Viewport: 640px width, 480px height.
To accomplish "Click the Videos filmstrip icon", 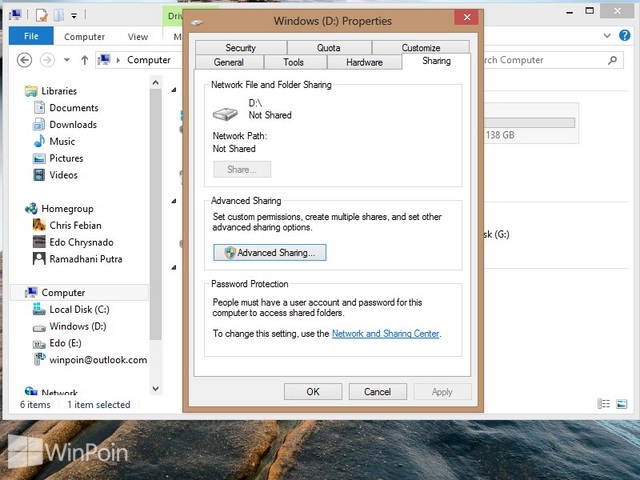I will point(39,175).
